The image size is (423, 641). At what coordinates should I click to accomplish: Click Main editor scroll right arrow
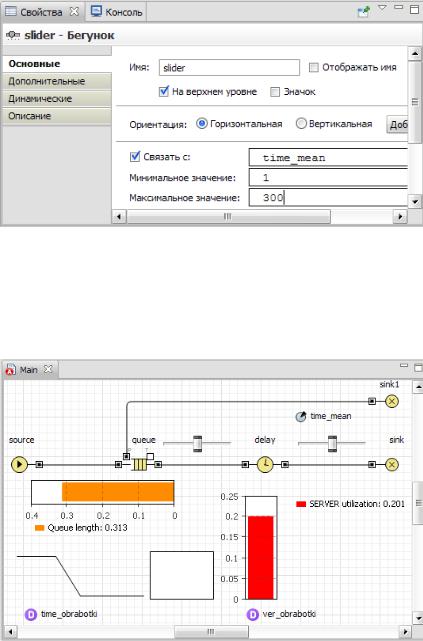pos(405,632)
